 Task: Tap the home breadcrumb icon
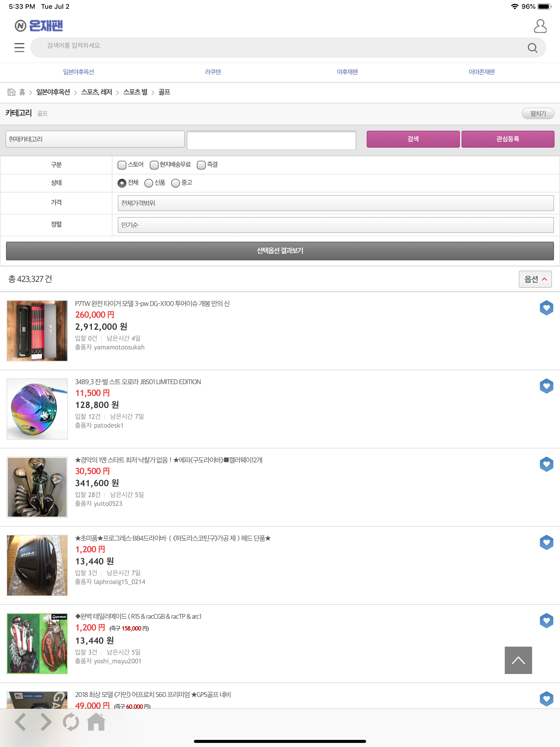11,92
